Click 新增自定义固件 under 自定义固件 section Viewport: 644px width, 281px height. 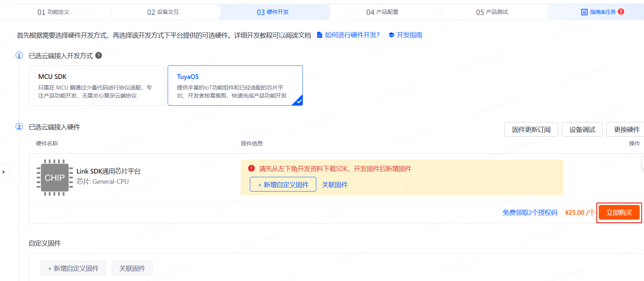pos(73,268)
